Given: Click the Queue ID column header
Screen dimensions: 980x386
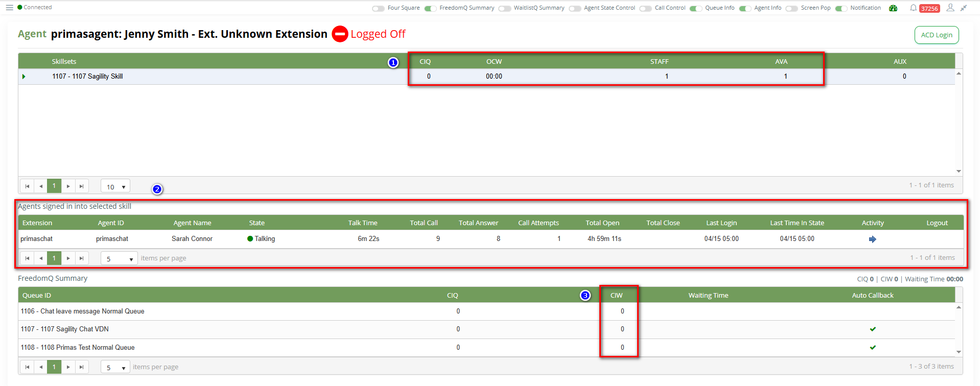Looking at the screenshot, I should pyautogui.click(x=37, y=296).
